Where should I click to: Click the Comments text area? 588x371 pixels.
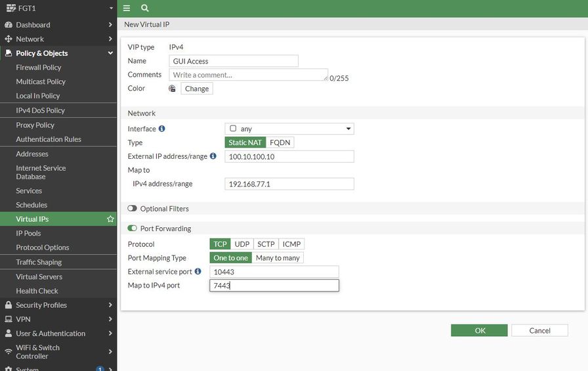click(x=249, y=75)
